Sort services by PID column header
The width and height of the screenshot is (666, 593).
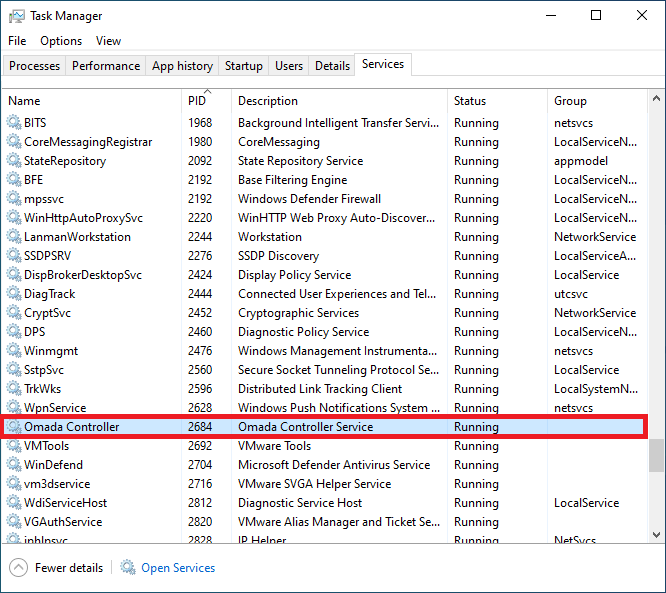(x=206, y=101)
